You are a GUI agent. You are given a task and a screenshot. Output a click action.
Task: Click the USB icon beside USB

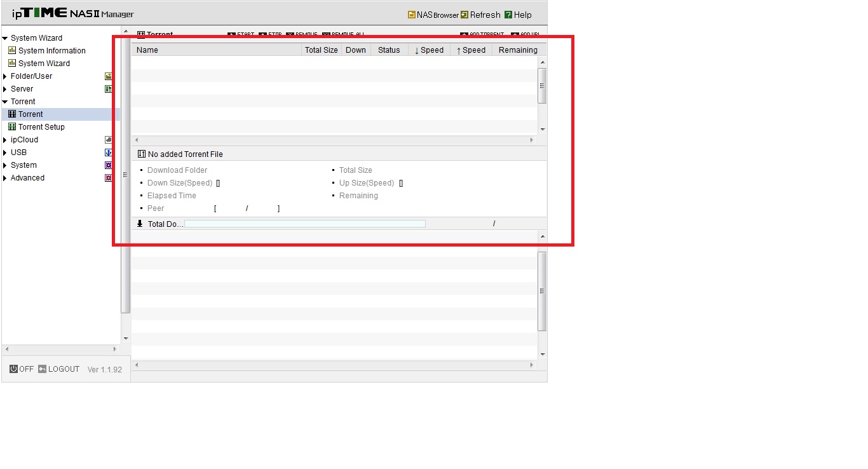(109, 153)
